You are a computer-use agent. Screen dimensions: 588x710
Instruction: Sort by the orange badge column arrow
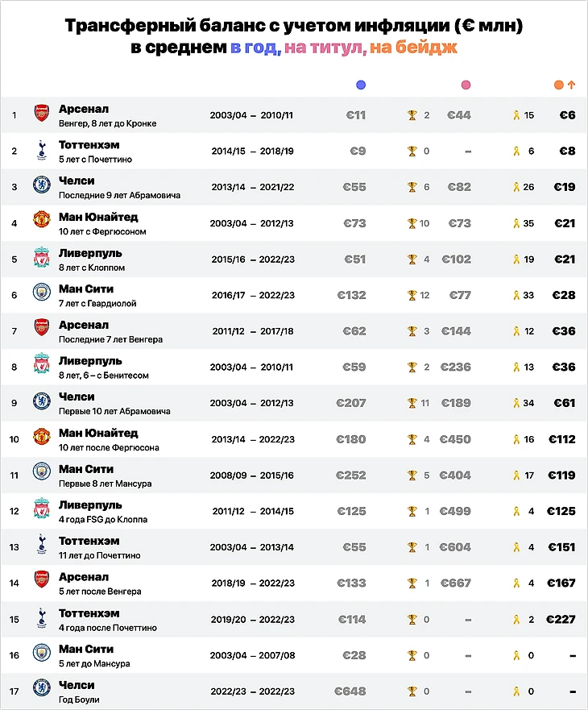coord(571,85)
